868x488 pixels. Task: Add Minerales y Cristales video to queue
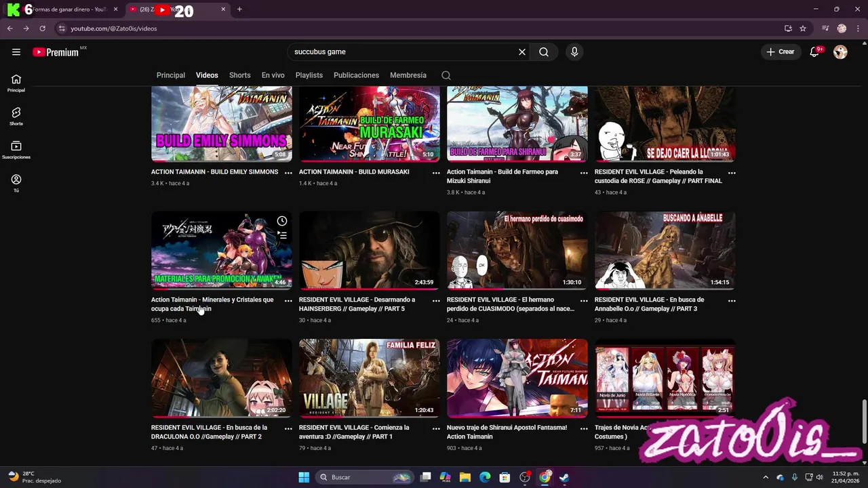[282, 236]
